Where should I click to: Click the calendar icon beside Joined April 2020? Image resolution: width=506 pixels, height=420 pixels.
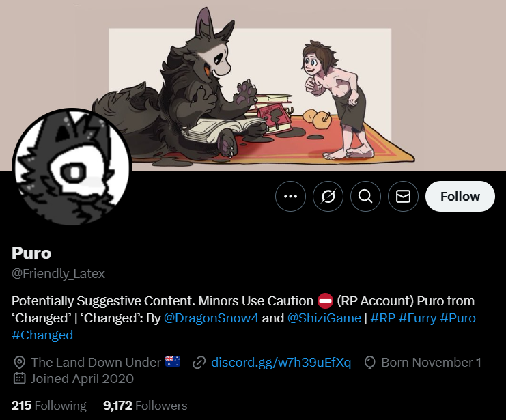pos(19,378)
